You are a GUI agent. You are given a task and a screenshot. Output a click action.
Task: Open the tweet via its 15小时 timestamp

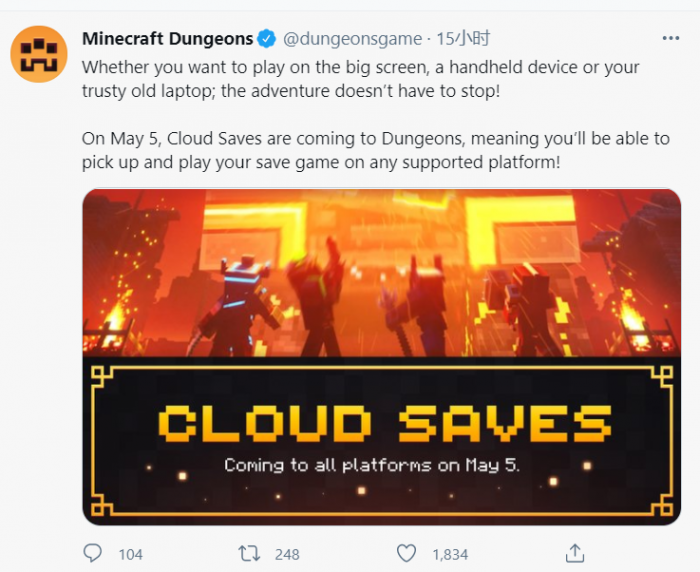pos(463,39)
